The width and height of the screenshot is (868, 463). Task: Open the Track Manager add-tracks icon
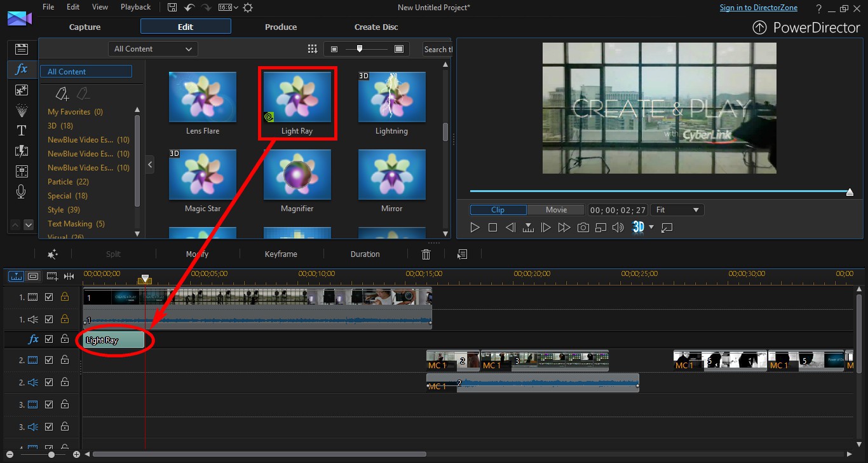click(52, 276)
